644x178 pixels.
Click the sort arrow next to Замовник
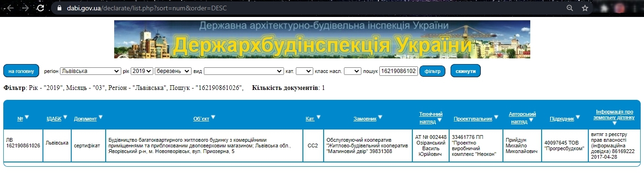click(380, 117)
